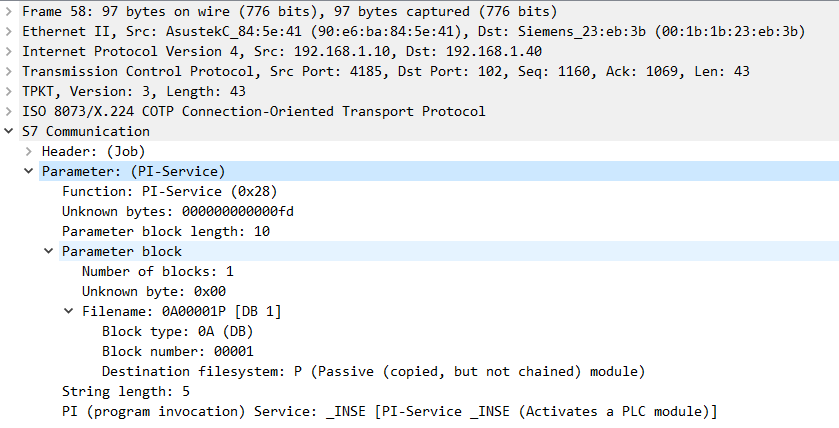Select the Unknown byte: 0x00 row
Image resolution: width=839 pixels, height=428 pixels.
153,291
